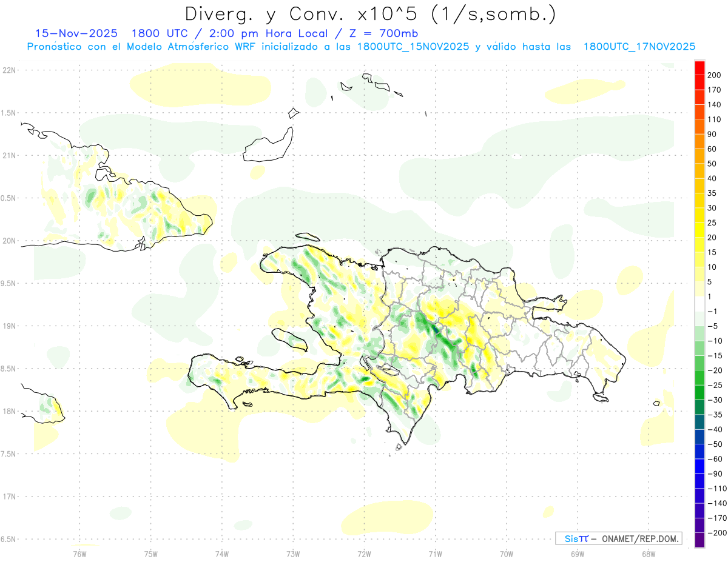Click the top red swatch above 200
This screenshot has height=562, width=728.
(700, 67)
